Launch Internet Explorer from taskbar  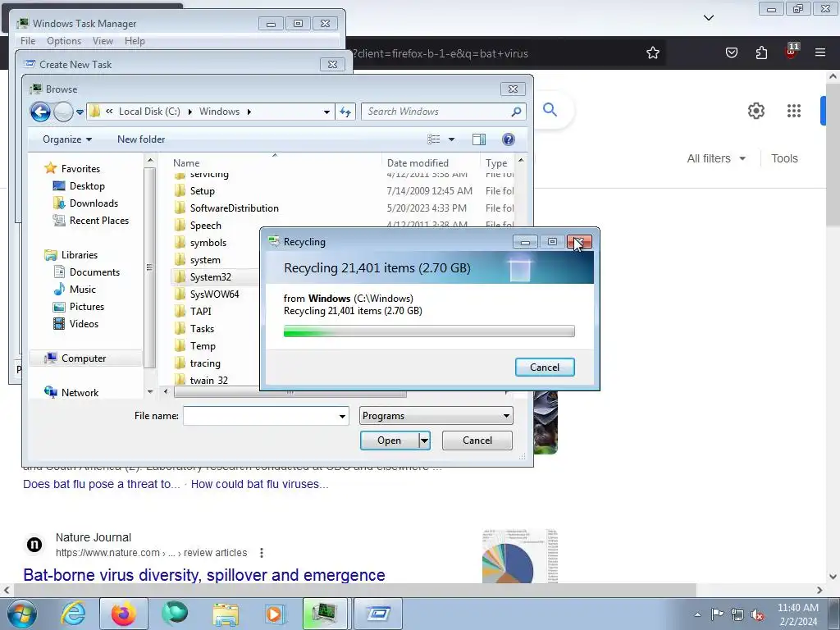pyautogui.click(x=73, y=614)
